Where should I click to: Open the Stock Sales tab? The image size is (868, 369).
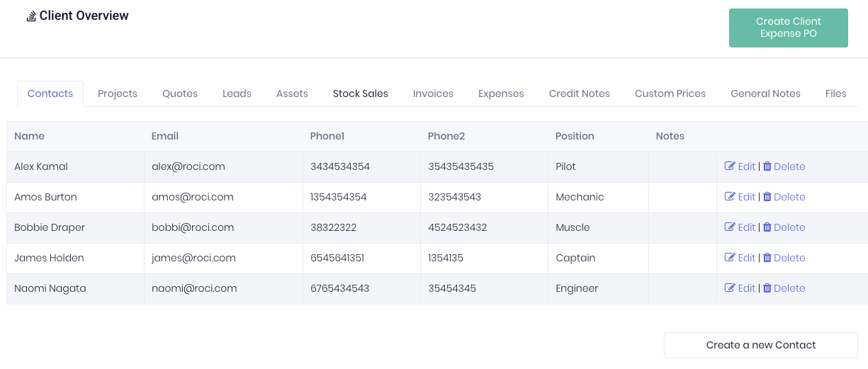tap(361, 93)
